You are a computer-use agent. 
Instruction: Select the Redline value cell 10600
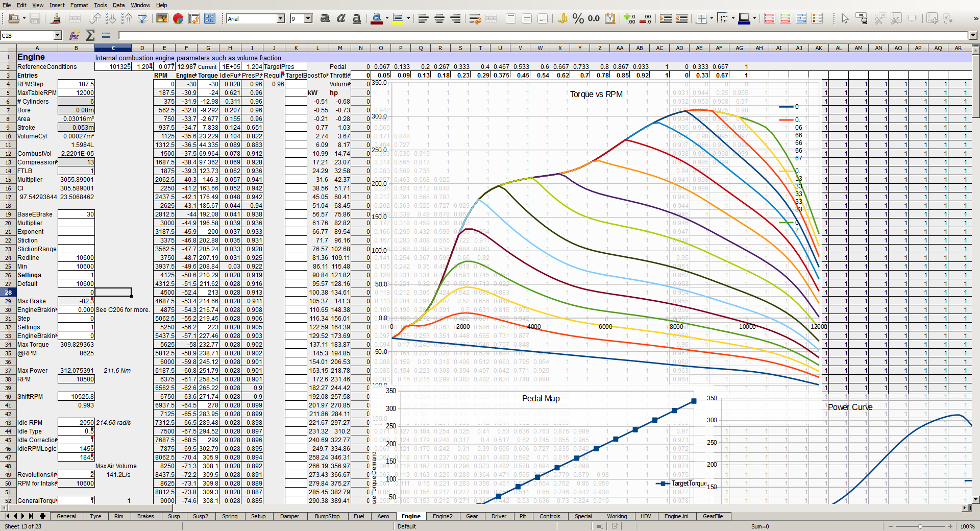(x=76, y=258)
